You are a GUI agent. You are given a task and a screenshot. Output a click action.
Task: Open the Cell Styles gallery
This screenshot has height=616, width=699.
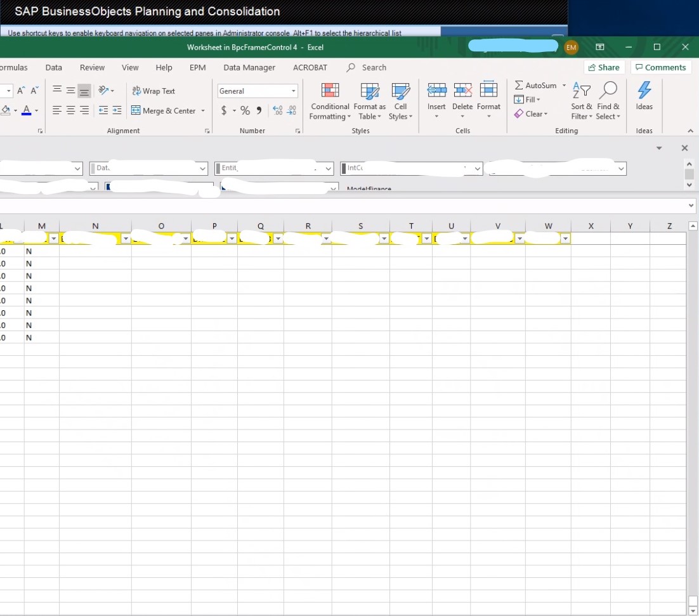point(400,102)
